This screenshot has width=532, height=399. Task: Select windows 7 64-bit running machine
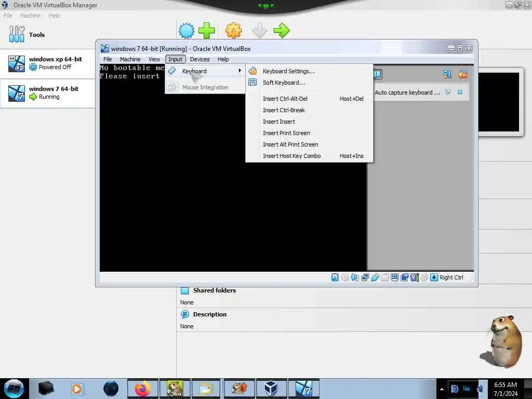coord(47,93)
